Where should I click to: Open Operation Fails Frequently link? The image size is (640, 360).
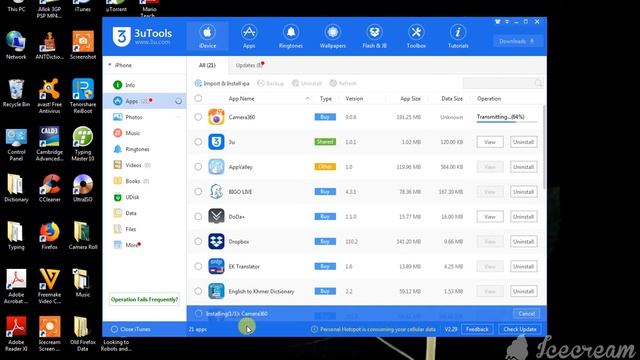[x=144, y=300]
